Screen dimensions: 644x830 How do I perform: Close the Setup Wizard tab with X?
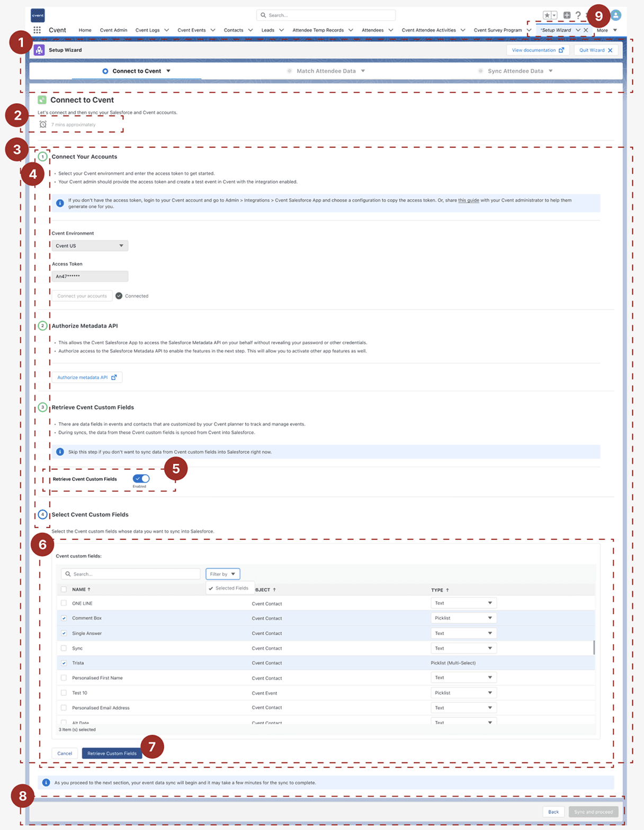coord(586,30)
